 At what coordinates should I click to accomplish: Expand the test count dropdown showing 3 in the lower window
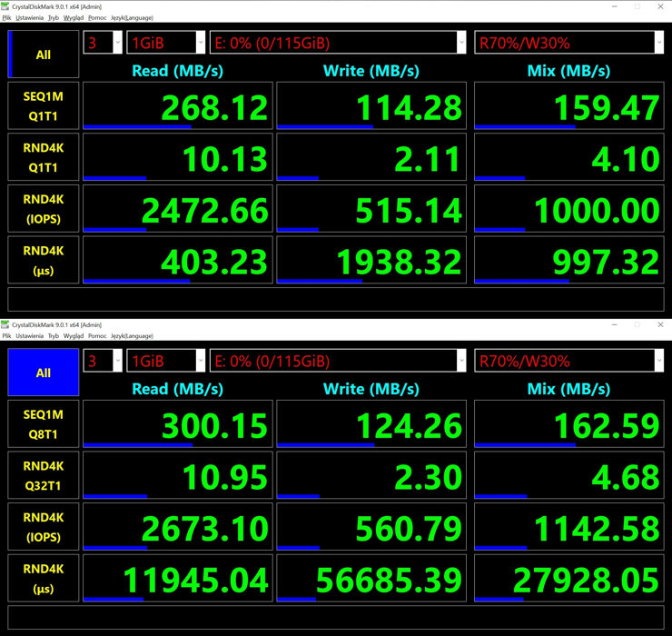click(x=103, y=361)
